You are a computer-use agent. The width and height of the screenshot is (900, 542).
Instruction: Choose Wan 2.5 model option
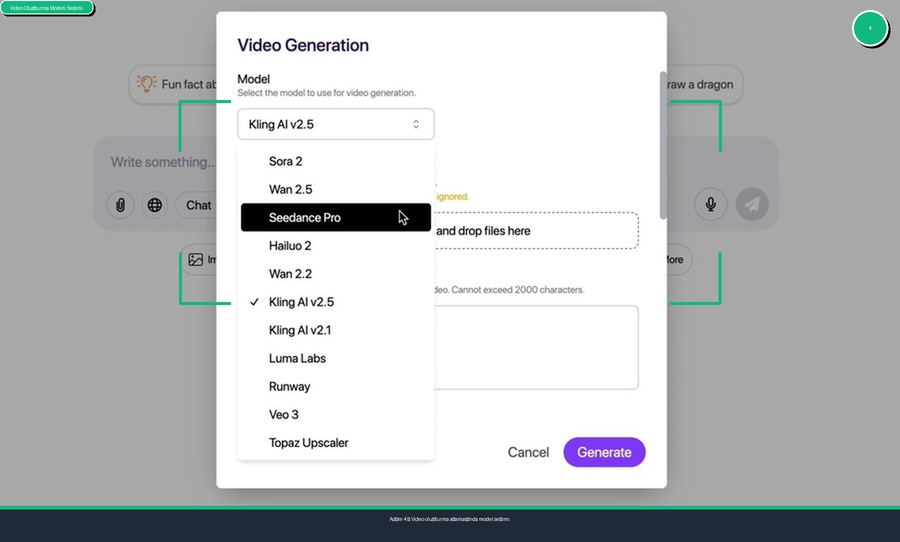coord(291,189)
